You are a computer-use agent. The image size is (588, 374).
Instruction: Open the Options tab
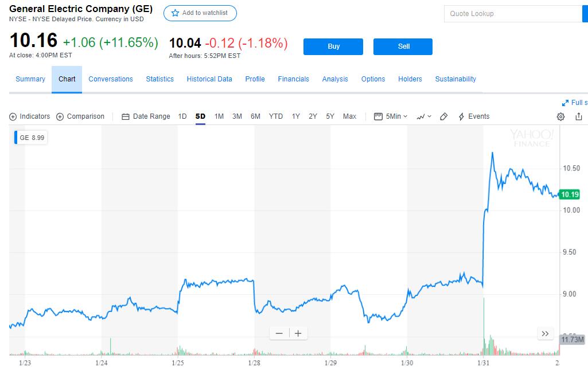(x=373, y=79)
